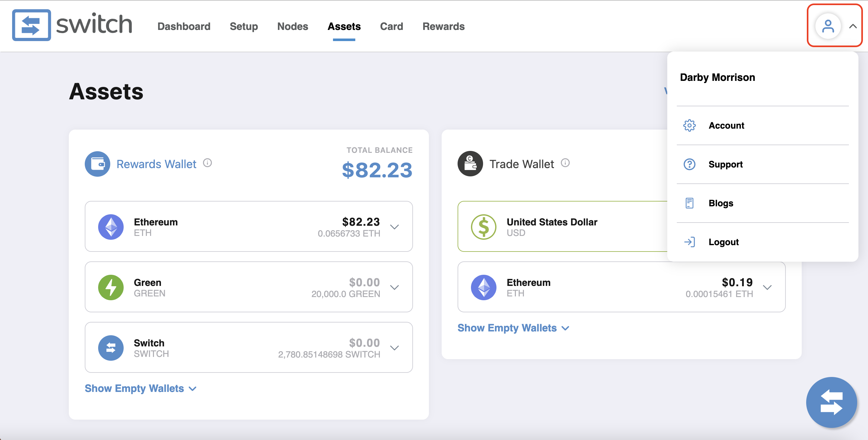
Task: Click the Ethereum icon in Rewards Wallet
Action: (x=111, y=227)
